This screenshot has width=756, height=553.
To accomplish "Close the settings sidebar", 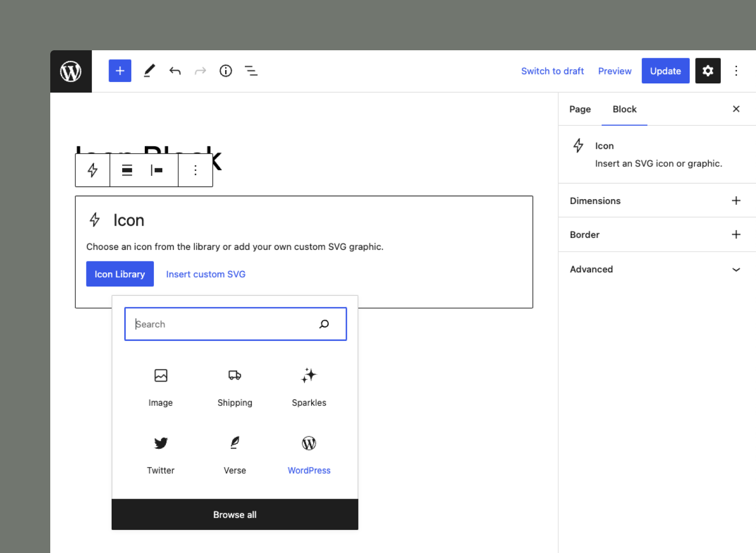I will [x=736, y=109].
